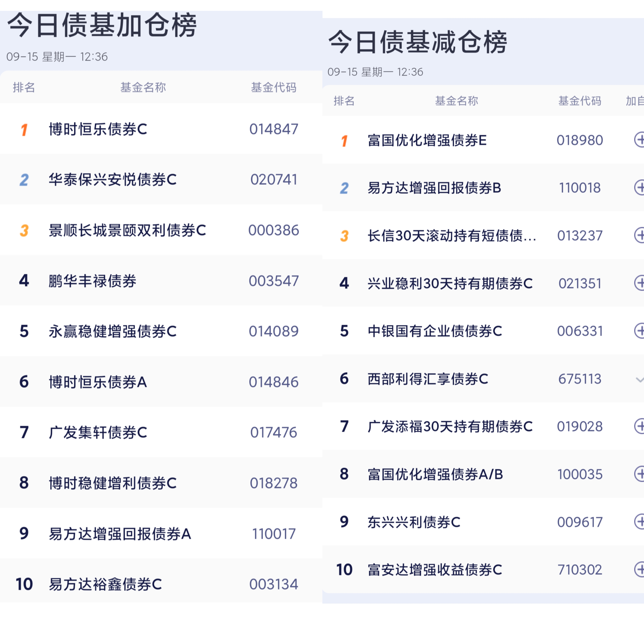Screen dimensions: 644x644
Task: Tap plus icon for 兴业稳利30天持有期债券C
Action: click(639, 283)
